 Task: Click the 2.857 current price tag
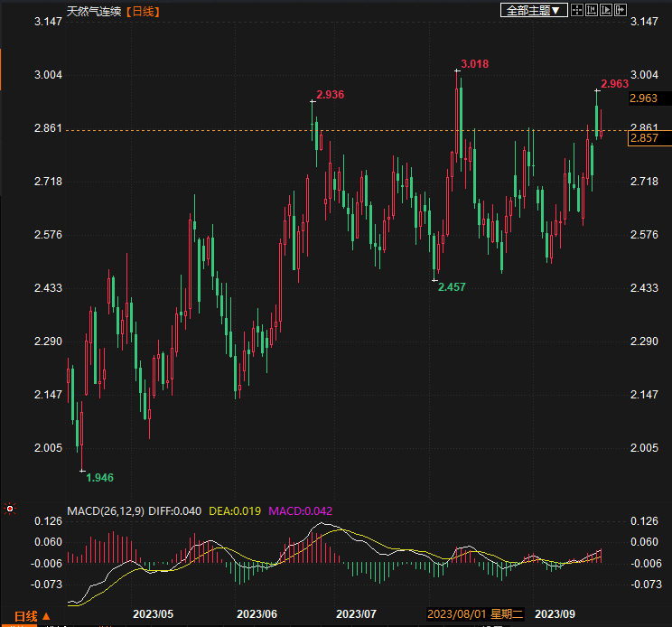644,138
